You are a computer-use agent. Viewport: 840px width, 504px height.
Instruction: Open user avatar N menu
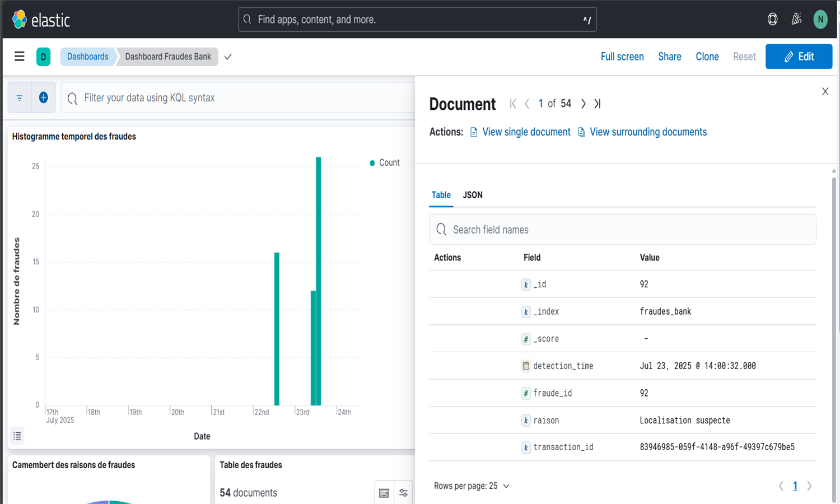[820, 20]
